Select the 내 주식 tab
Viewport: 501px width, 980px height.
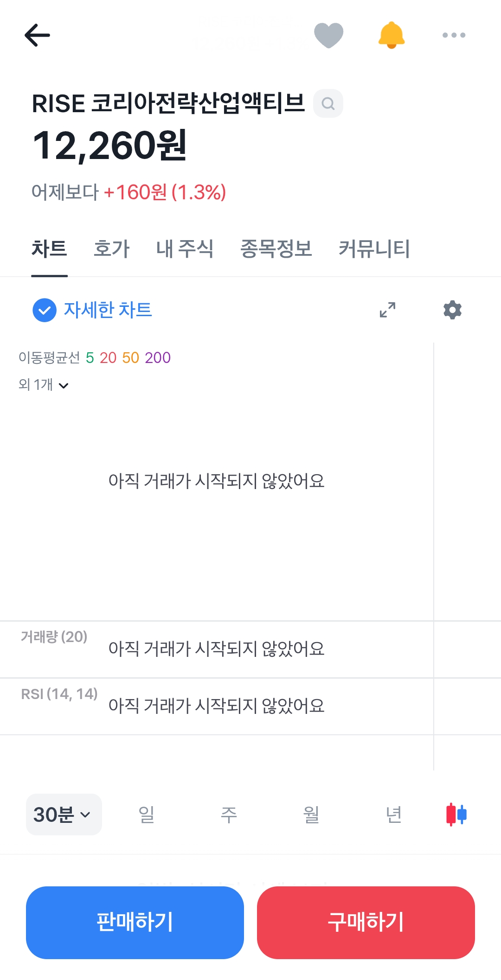coord(185,248)
